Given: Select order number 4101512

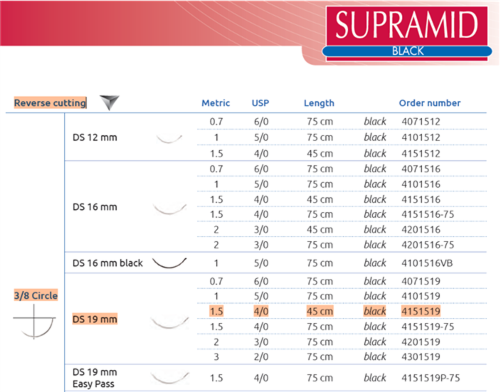Looking at the screenshot, I should [x=421, y=137].
